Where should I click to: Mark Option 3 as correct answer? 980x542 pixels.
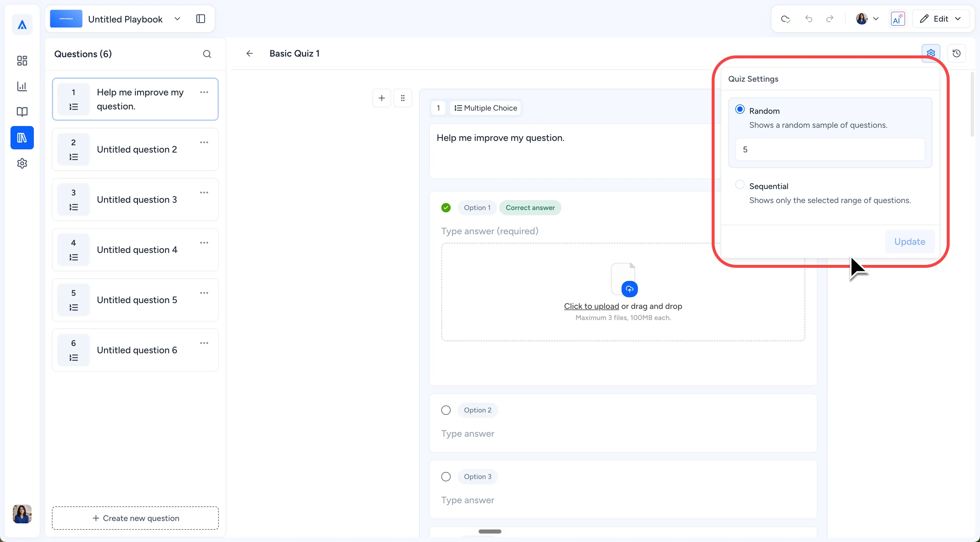[x=446, y=477]
